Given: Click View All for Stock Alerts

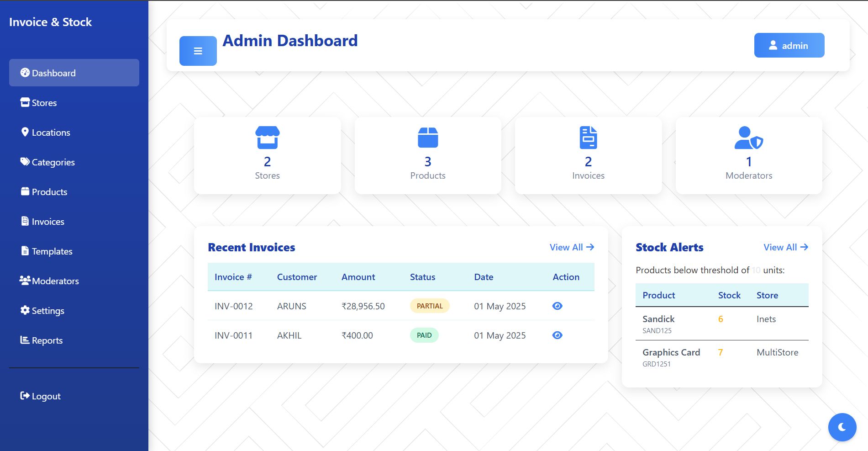Looking at the screenshot, I should pyautogui.click(x=786, y=247).
